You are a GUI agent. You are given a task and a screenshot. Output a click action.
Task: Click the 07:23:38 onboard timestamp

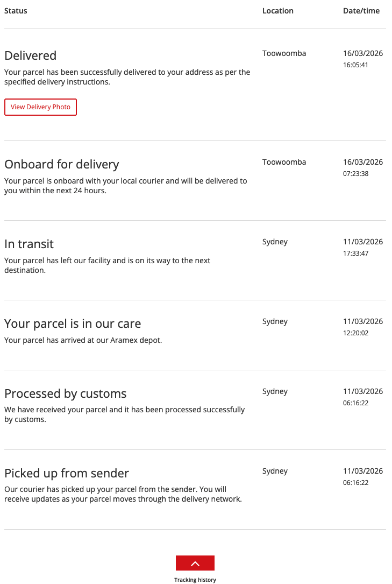click(x=355, y=174)
